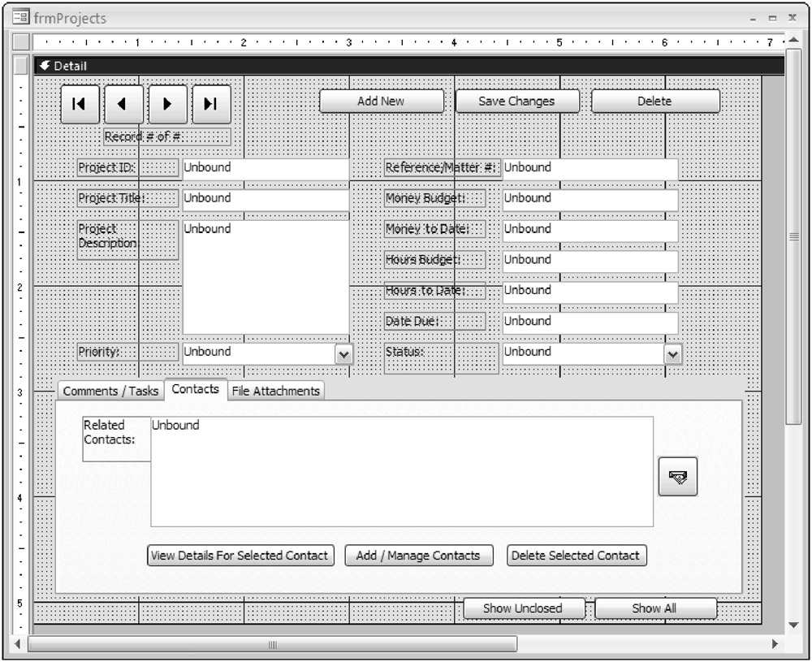Click the Save Changes button
The image size is (812, 662).
(516, 102)
